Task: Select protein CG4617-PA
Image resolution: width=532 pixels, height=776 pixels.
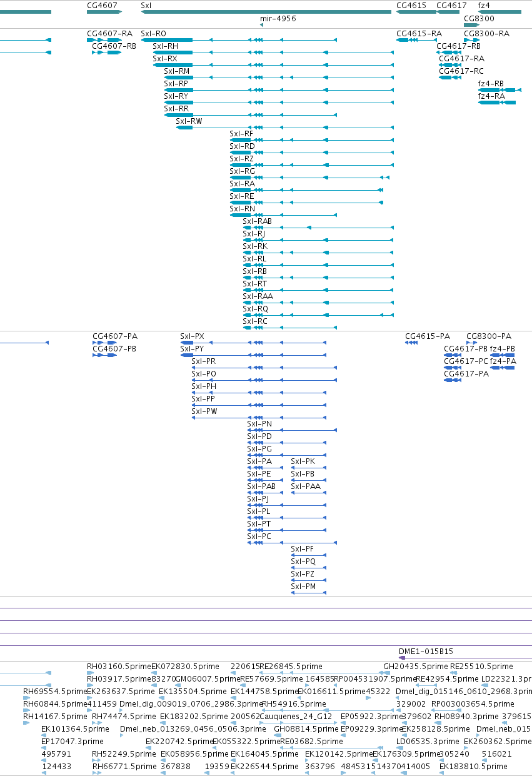Action: [466, 373]
